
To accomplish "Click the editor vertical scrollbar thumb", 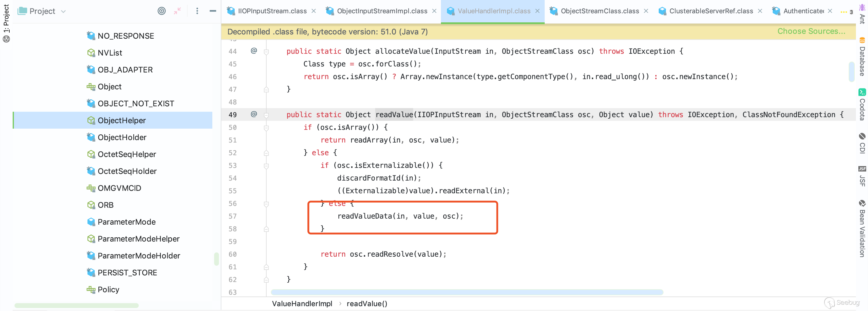I will (851, 72).
